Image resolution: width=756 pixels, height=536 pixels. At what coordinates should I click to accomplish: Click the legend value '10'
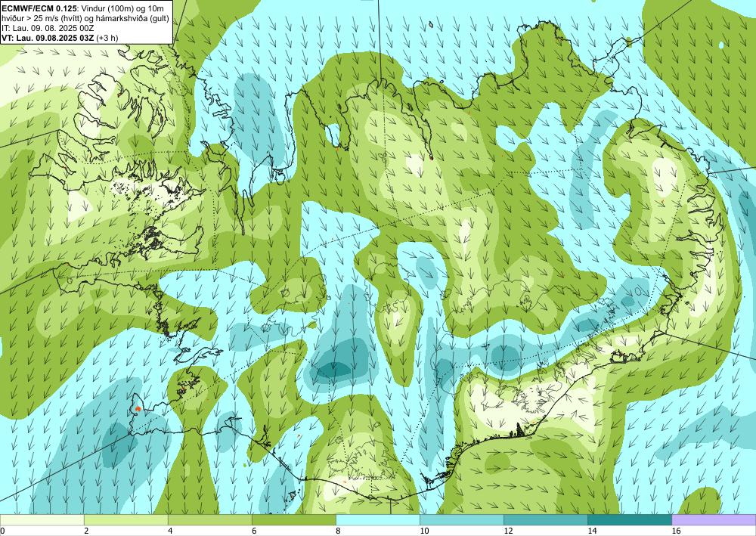[x=424, y=531]
